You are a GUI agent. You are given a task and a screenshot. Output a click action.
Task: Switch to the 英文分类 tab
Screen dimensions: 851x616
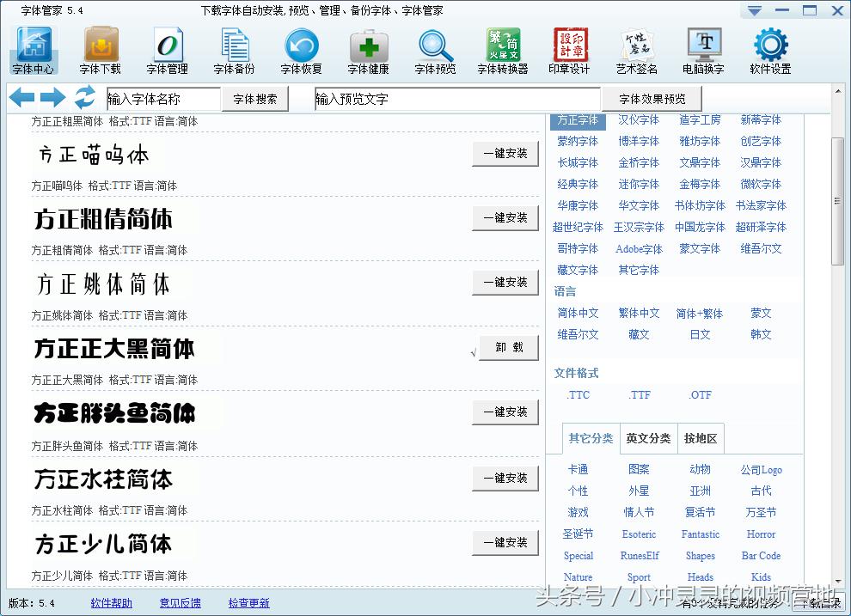[x=648, y=438]
